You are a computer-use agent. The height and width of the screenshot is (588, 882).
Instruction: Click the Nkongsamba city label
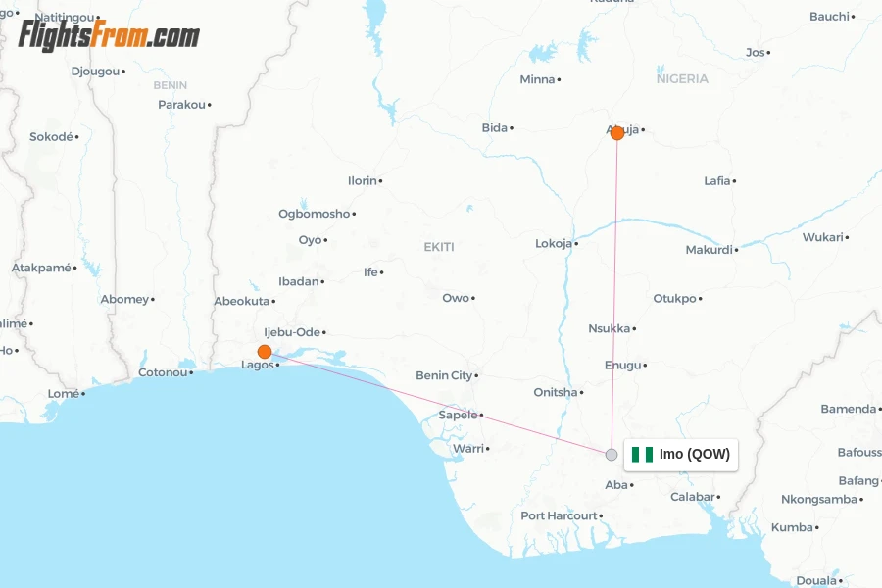pyautogui.click(x=819, y=500)
